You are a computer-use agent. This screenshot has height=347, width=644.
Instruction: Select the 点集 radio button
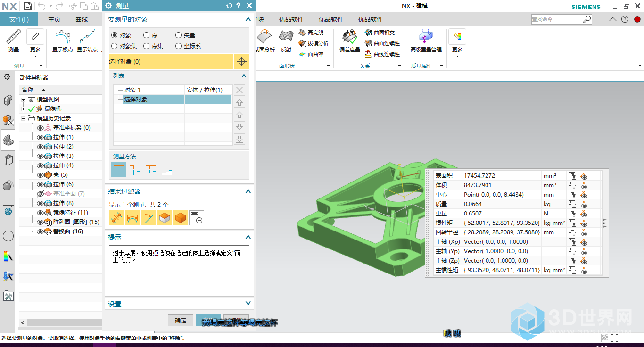(x=147, y=46)
